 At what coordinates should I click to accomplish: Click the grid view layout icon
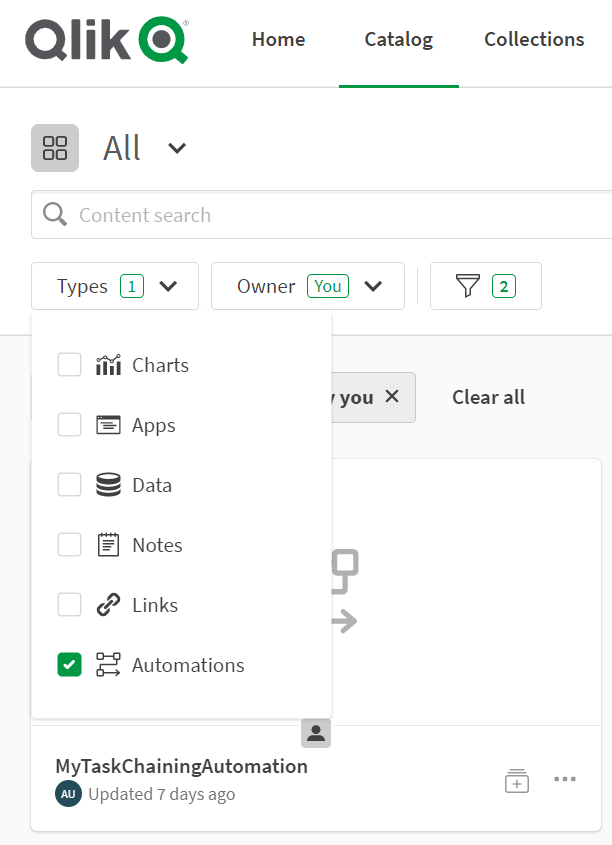(55, 147)
